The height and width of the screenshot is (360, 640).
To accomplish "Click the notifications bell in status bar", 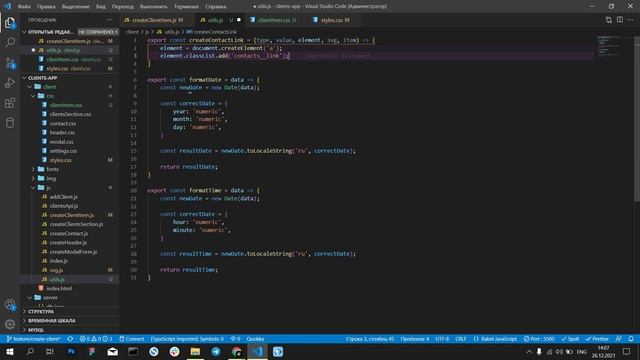I will 631,339.
